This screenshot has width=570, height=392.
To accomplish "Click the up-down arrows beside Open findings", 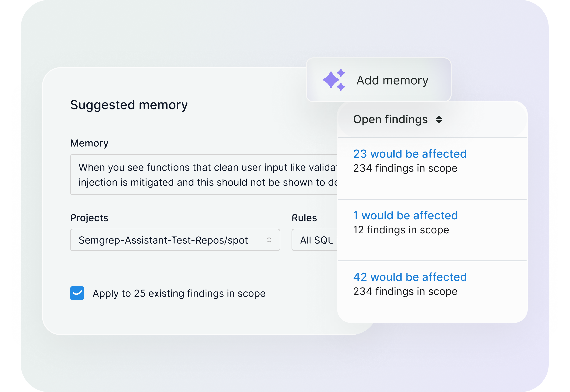I will tap(439, 120).
